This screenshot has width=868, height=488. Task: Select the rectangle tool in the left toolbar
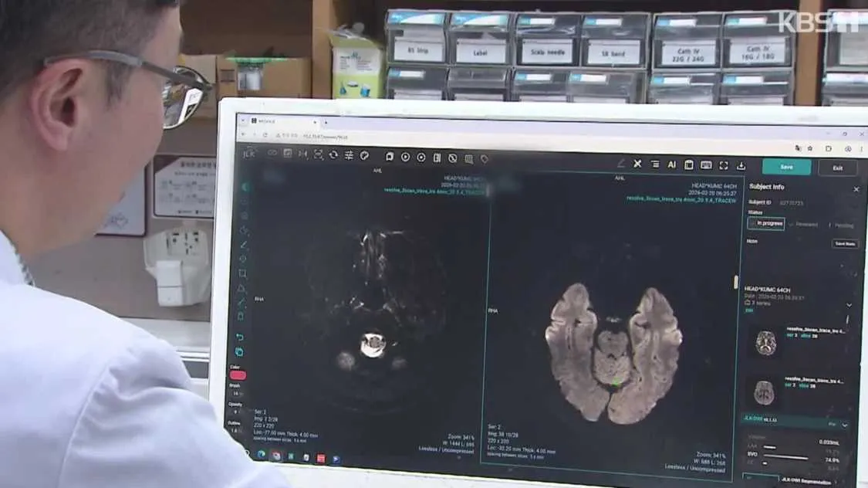click(x=242, y=273)
